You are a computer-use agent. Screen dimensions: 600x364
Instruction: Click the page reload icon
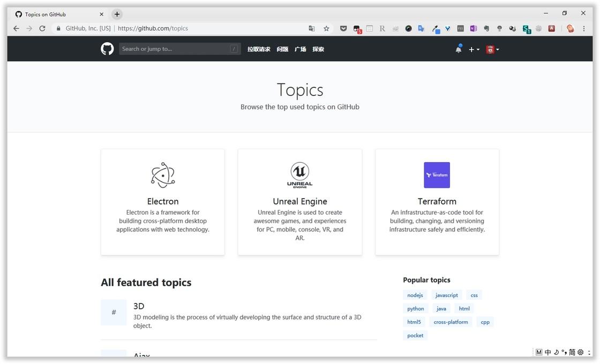(x=42, y=28)
